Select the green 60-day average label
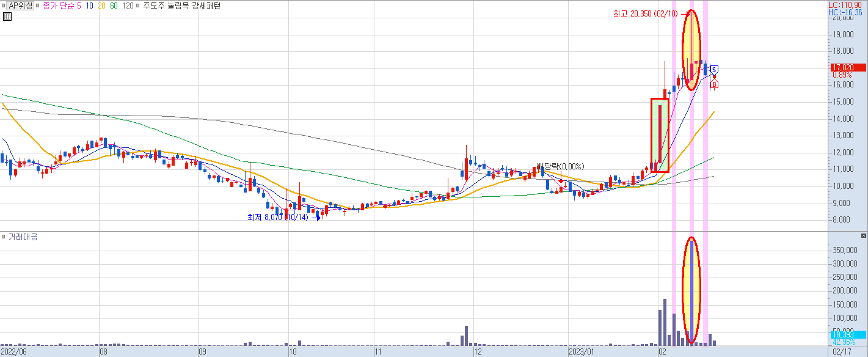The width and height of the screenshot is (868, 357). click(x=114, y=6)
